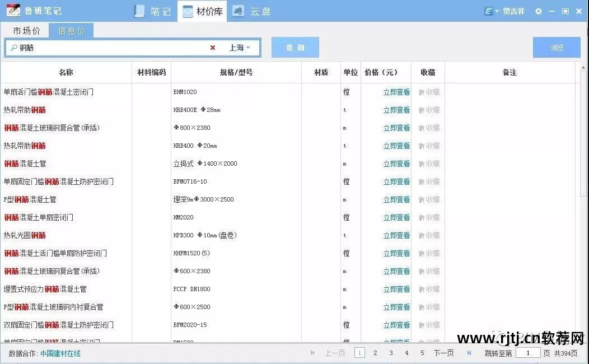The height and width of the screenshot is (364, 589).
Task: Click the 跳转至第 page number input field
Action: (x=527, y=353)
